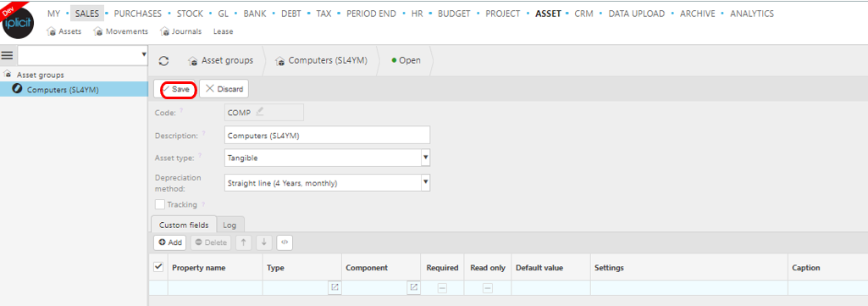This screenshot has width=868, height=306.
Task: Open the Asset type dropdown
Action: click(x=426, y=158)
